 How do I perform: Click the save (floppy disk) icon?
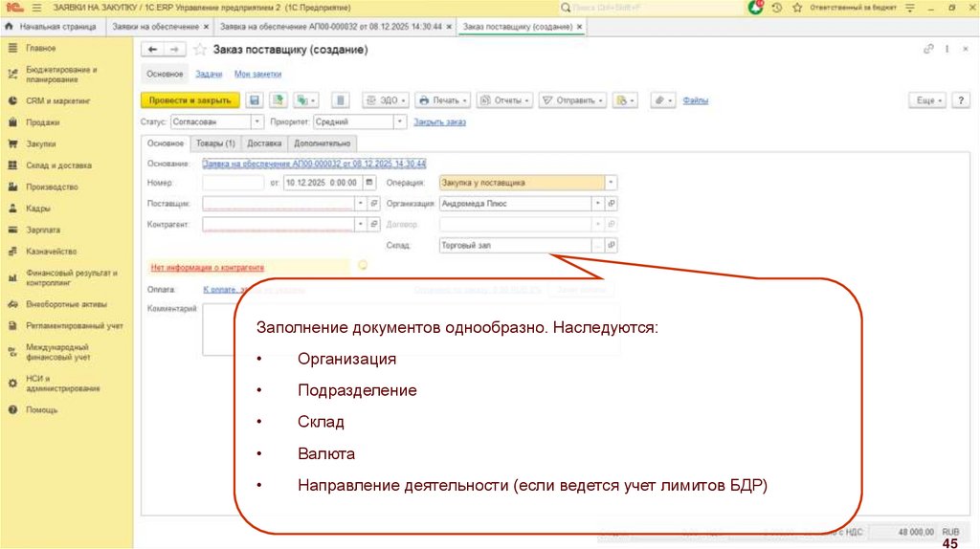(x=255, y=99)
